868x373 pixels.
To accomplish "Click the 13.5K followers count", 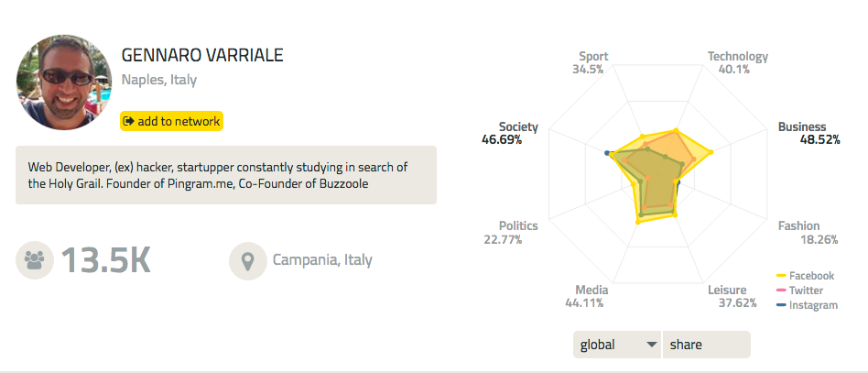I will click(105, 261).
